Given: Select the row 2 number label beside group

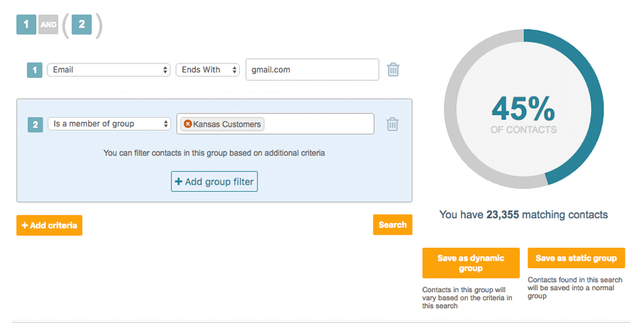Looking at the screenshot, I should pos(35,125).
